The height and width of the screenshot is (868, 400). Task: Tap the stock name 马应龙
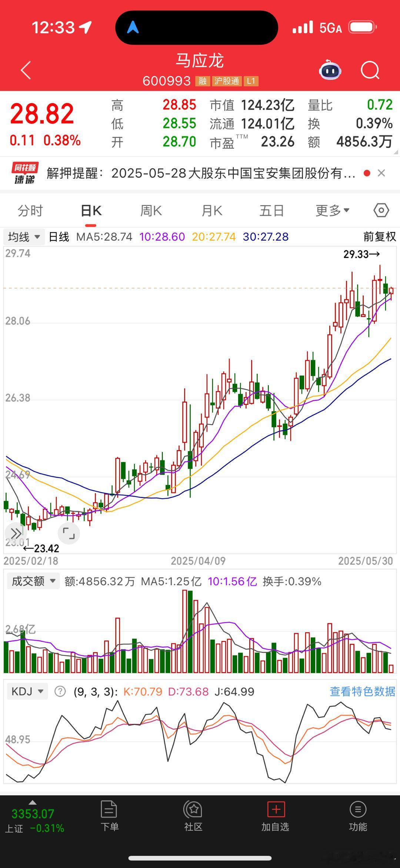[200, 61]
